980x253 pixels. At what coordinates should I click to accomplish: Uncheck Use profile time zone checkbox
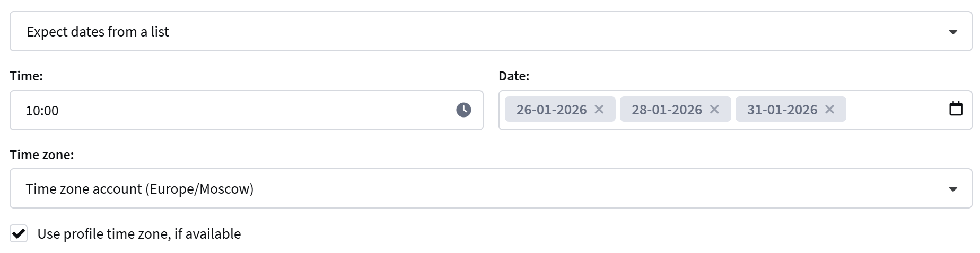(19, 233)
